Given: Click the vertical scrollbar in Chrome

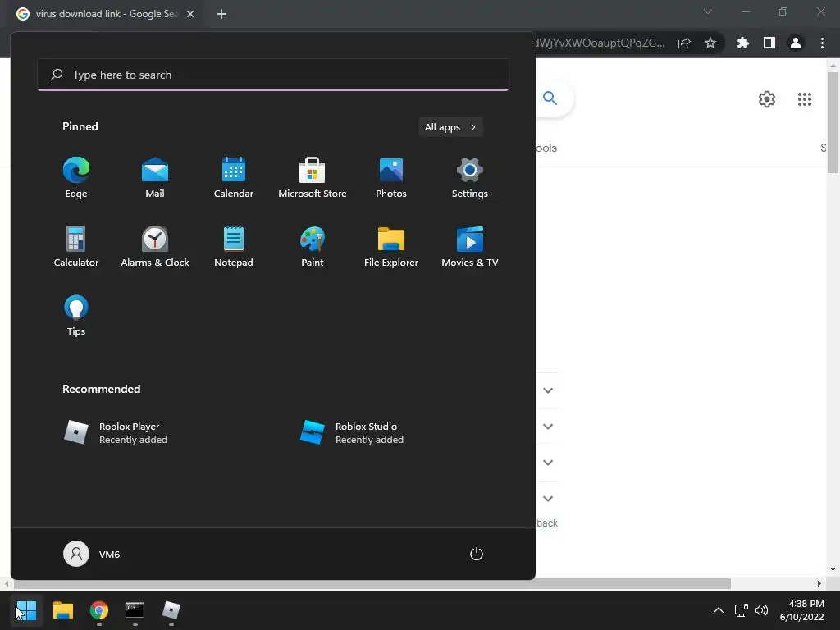Looking at the screenshot, I should coord(833,122).
